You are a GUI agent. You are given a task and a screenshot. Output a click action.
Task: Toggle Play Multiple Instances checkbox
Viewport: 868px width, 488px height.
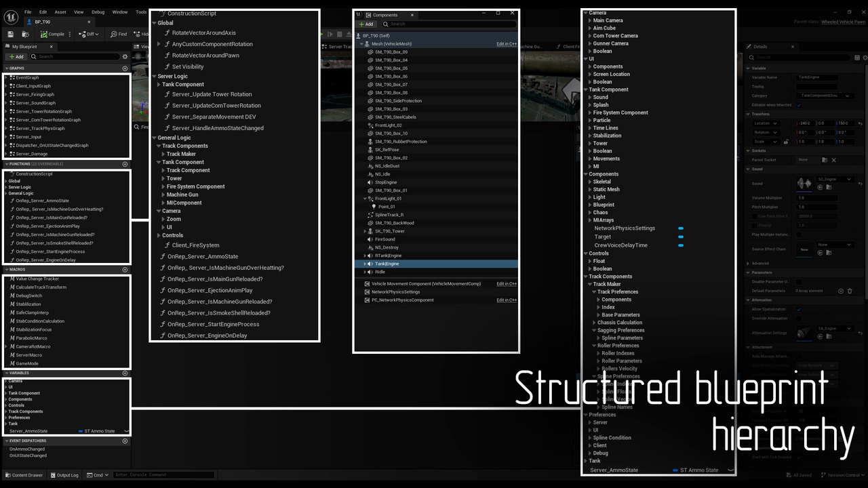(x=799, y=235)
